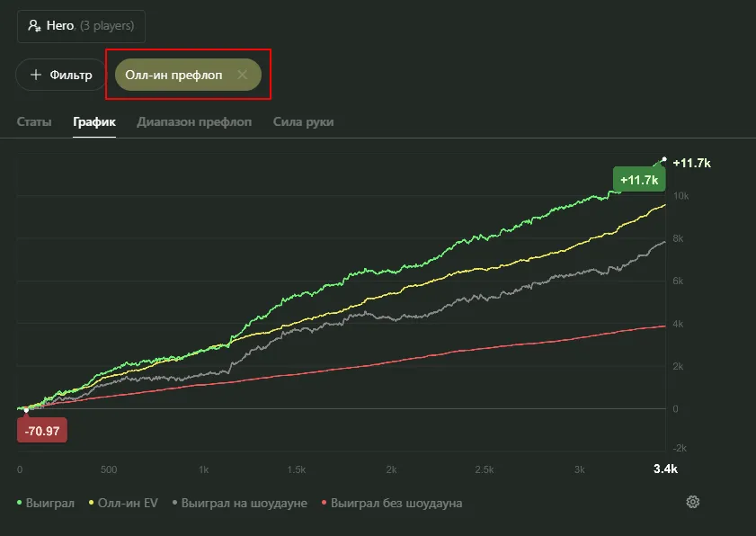Go to the Сила руки tab
The width and height of the screenshot is (756, 536).
(303, 121)
